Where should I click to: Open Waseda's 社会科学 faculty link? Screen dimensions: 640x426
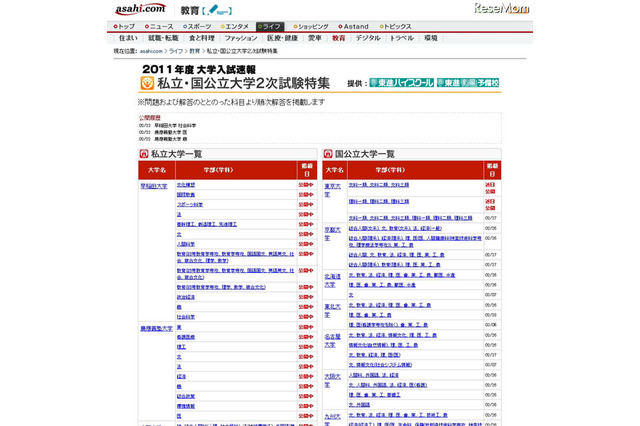pyautogui.click(x=186, y=317)
